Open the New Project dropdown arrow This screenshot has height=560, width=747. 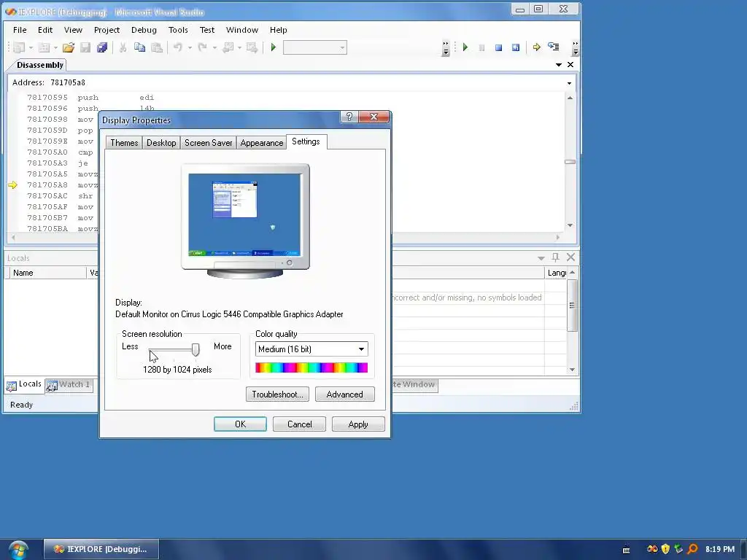pos(31,47)
